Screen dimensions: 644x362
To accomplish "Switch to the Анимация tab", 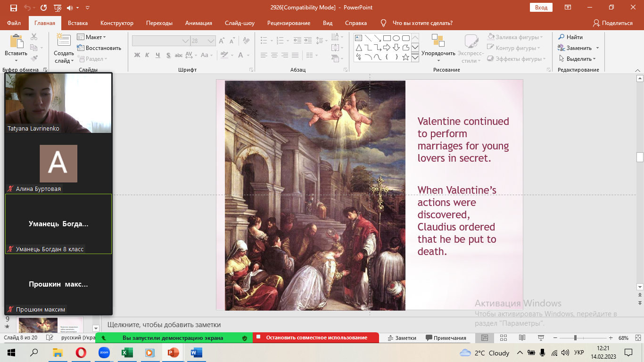I will point(198,23).
